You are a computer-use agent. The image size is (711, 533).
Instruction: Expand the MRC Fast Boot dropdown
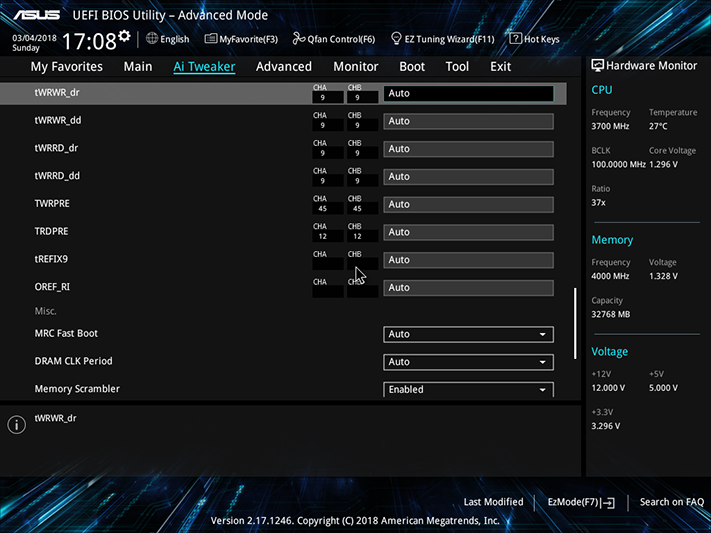coord(468,334)
